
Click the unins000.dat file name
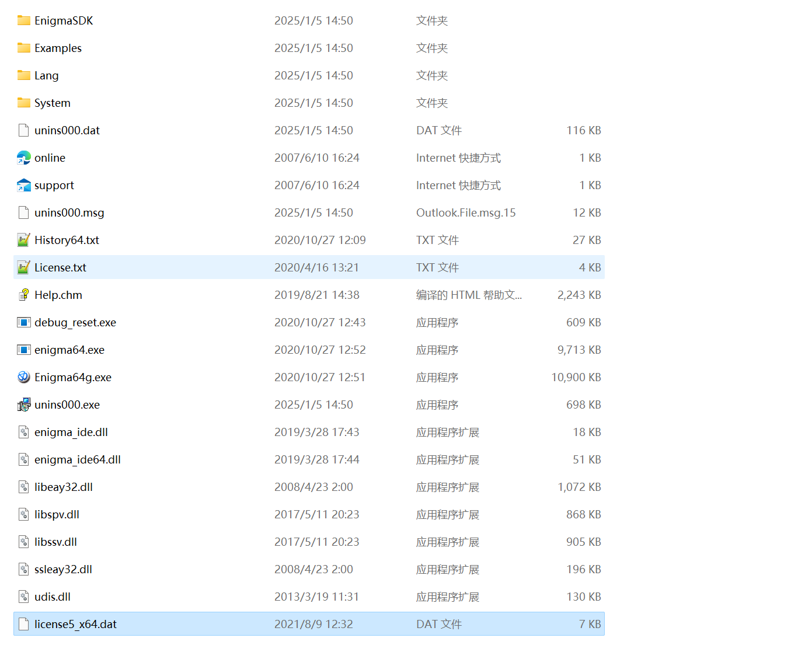point(67,130)
